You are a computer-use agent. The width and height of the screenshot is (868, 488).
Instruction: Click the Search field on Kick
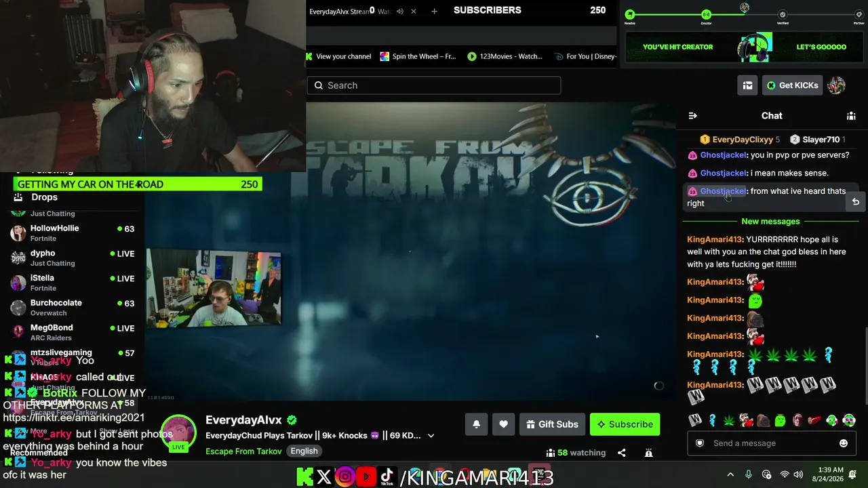pos(434,85)
